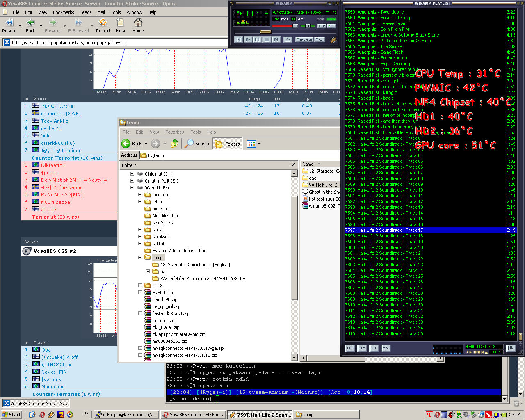The height and width of the screenshot is (420, 525).
Task: Click Explorer Up folder icon
Action: [x=175, y=144]
